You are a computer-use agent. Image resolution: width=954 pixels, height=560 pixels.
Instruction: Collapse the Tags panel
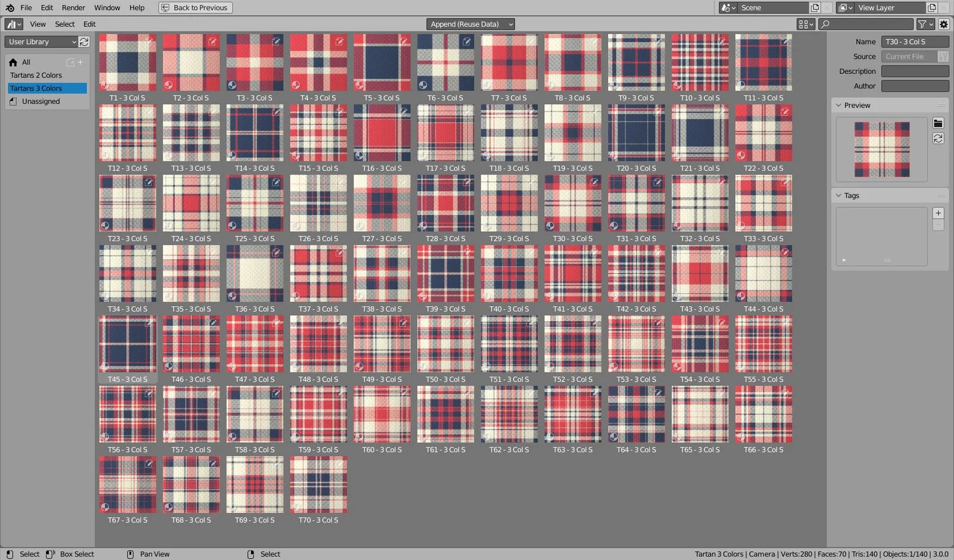click(x=839, y=195)
